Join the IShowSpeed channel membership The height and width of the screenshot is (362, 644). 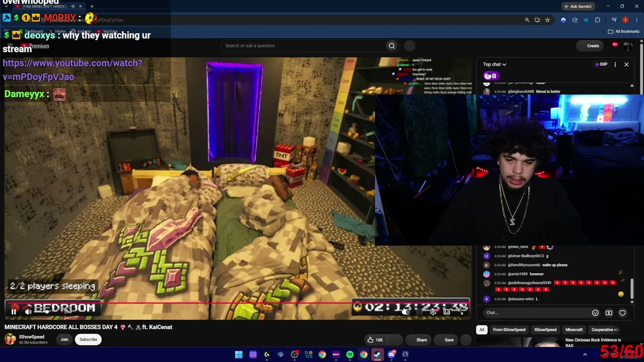click(x=64, y=339)
